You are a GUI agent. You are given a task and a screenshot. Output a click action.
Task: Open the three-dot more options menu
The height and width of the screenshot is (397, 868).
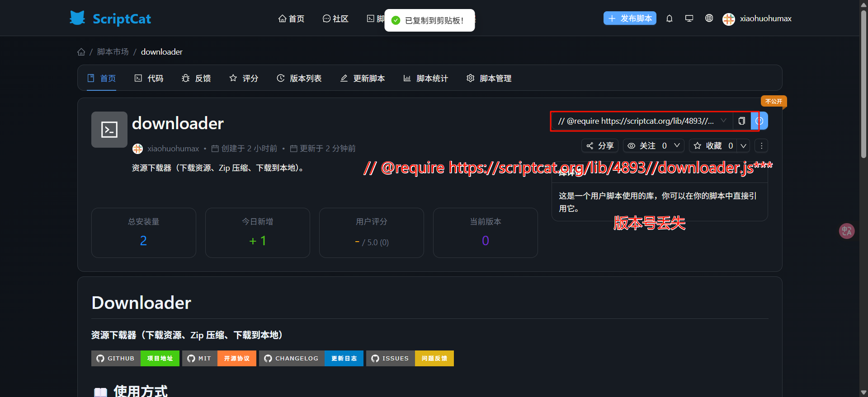(761, 146)
